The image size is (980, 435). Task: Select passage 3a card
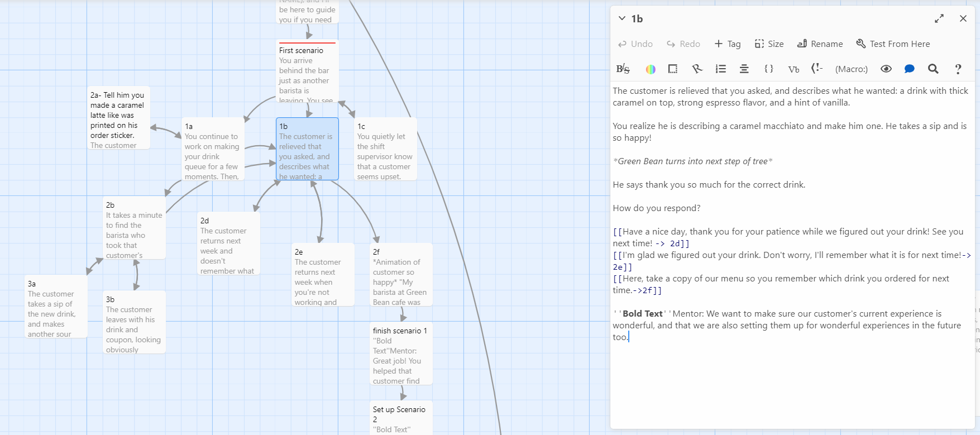tap(56, 307)
